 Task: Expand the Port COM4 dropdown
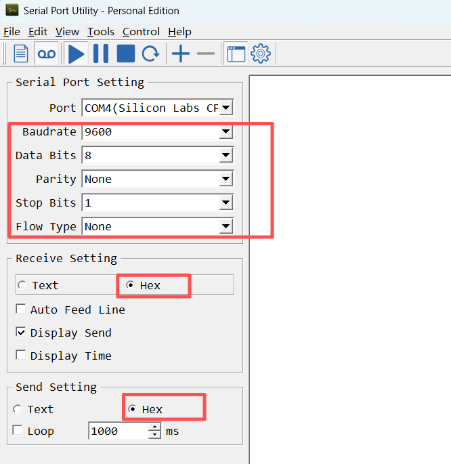coord(226,108)
